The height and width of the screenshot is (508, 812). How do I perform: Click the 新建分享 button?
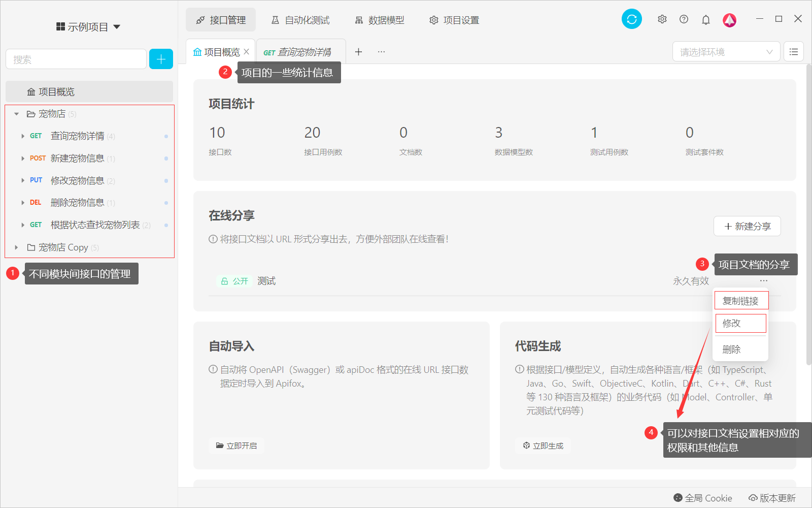(747, 226)
